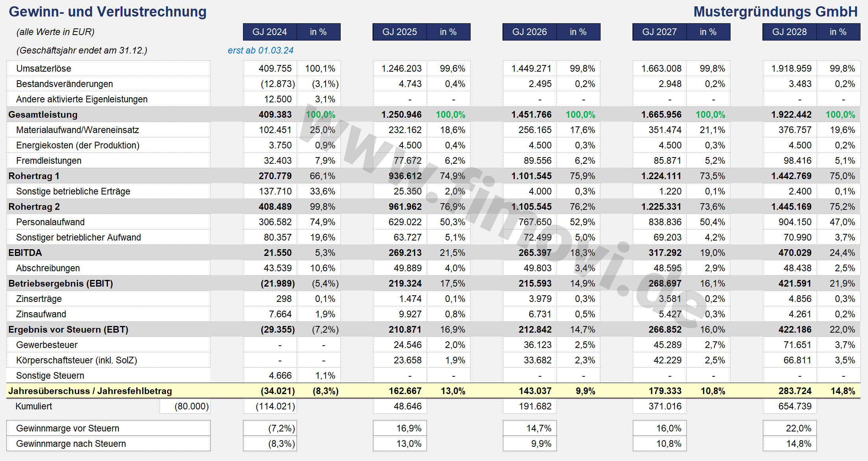This screenshot has height=461, width=868.
Task: Click Fremdleistungen value 98.416
Action: click(798, 161)
